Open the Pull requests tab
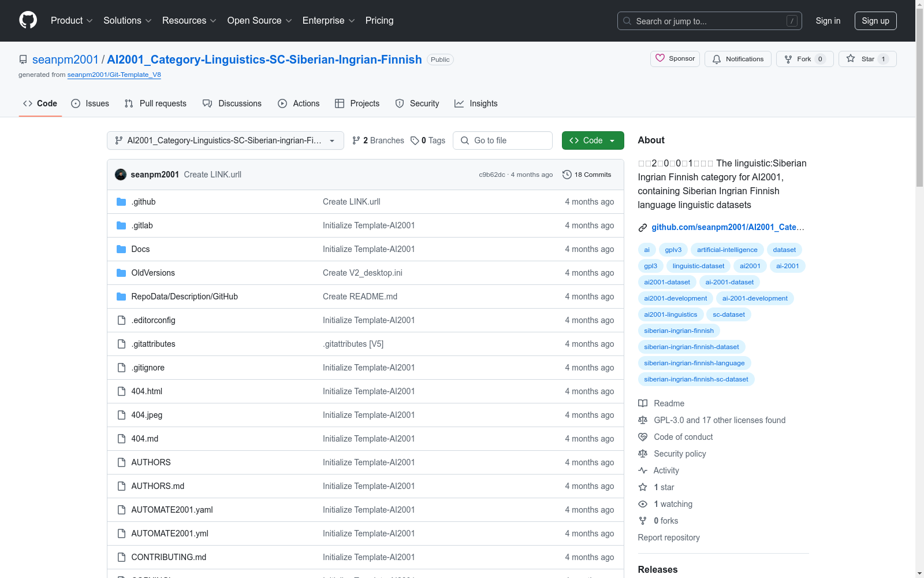Image resolution: width=924 pixels, height=578 pixels. coord(155,103)
